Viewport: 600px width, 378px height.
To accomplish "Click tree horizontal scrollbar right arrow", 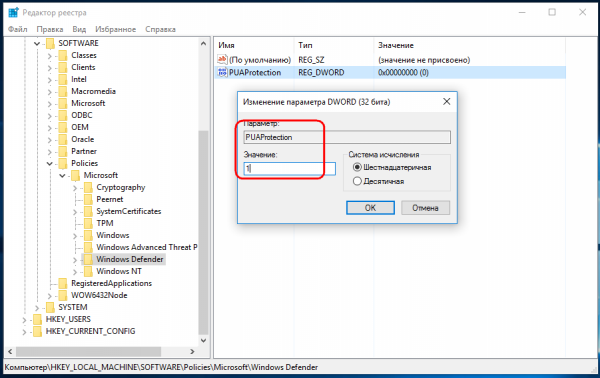I will tap(192, 351).
